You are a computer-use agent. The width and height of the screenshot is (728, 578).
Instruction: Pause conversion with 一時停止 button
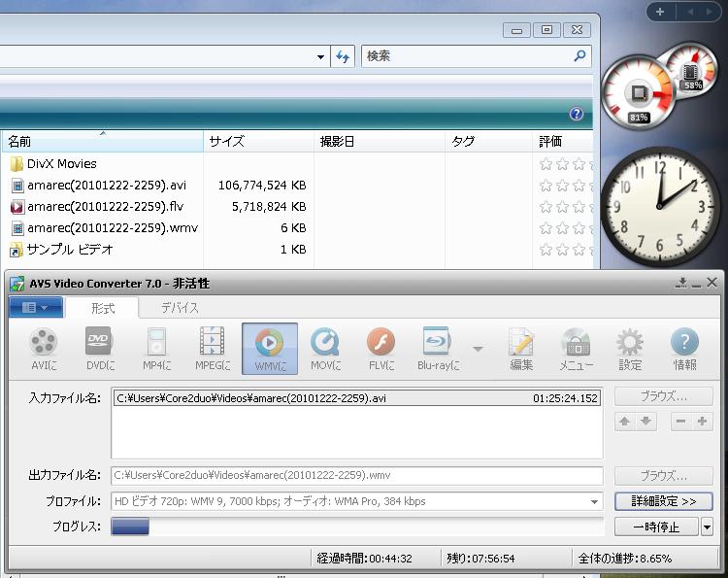click(x=656, y=527)
